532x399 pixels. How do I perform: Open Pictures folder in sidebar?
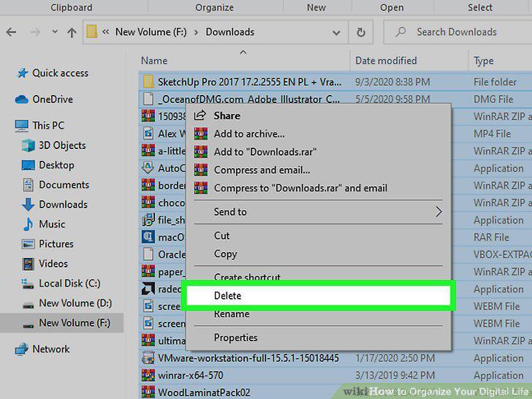click(56, 243)
